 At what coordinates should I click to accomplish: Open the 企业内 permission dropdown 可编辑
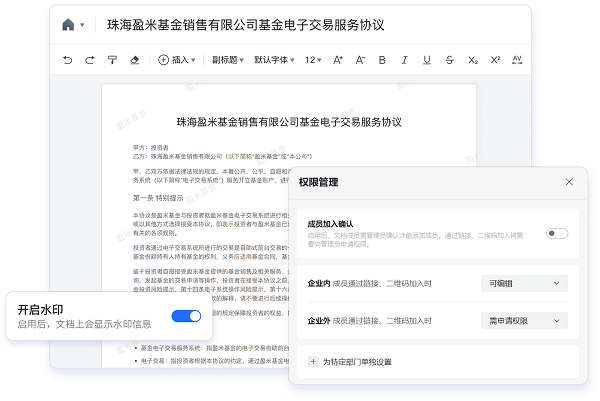coord(524,284)
